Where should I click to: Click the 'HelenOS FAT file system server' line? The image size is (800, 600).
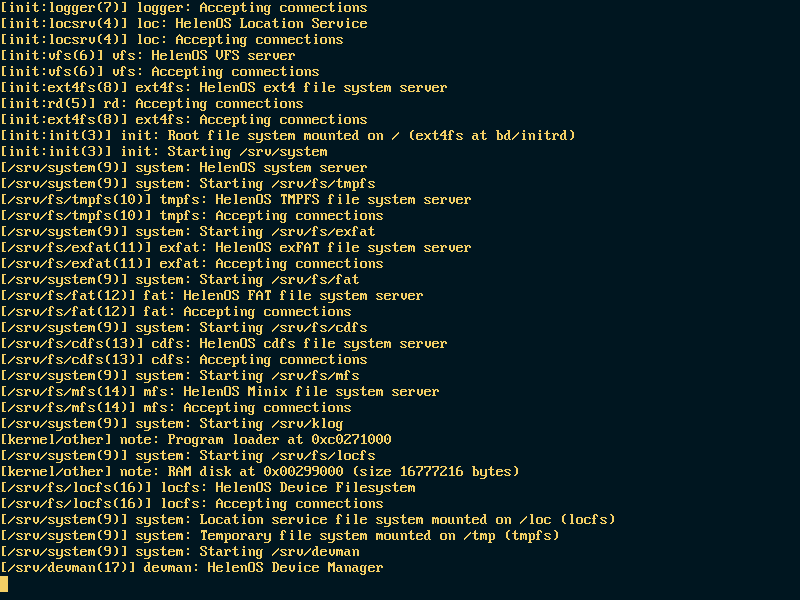click(x=212, y=296)
